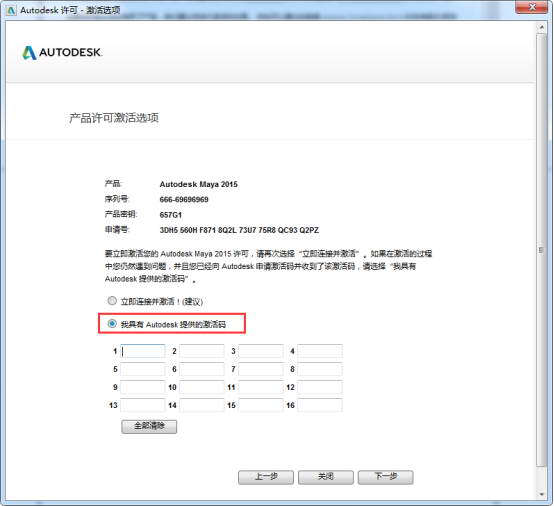554x506 pixels.
Task: Click activation code field 6
Action: [202, 369]
